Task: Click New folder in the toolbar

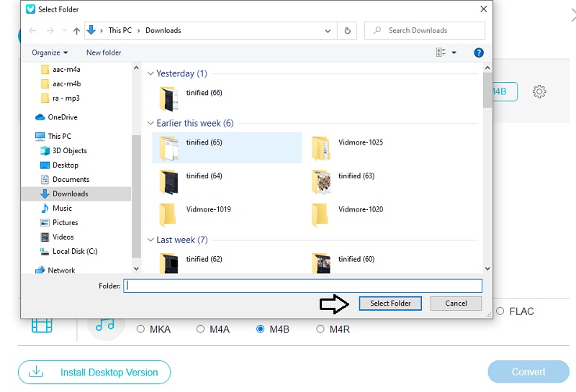Action: 104,53
